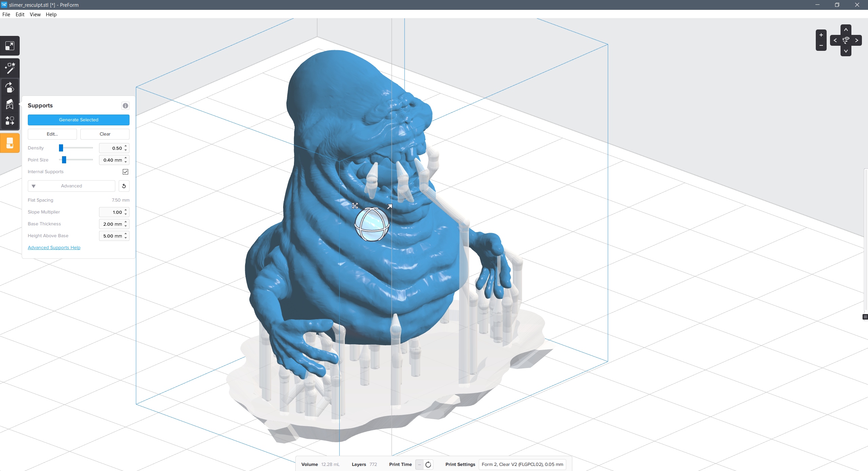Click the Volume 12.28 mL readout

tap(320, 465)
